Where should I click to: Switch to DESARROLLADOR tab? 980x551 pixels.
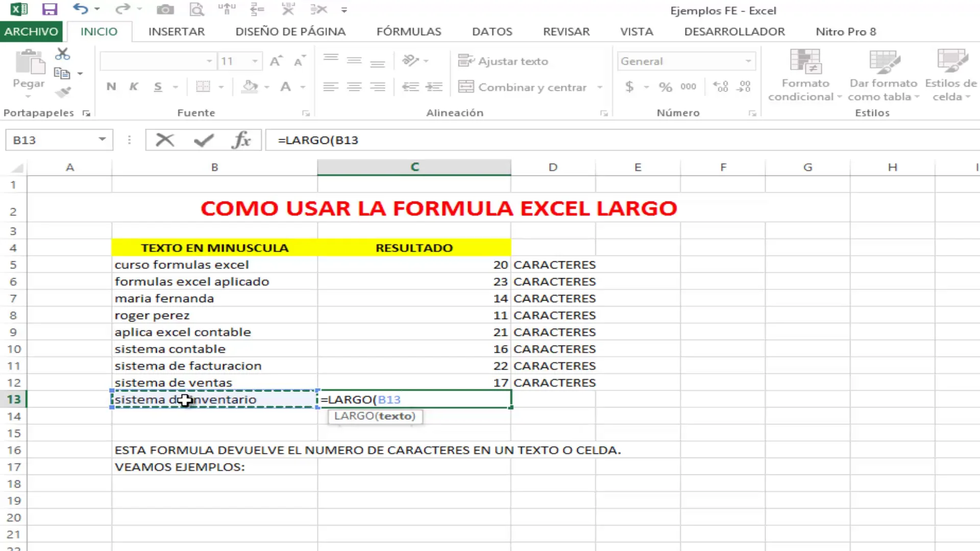(x=734, y=32)
